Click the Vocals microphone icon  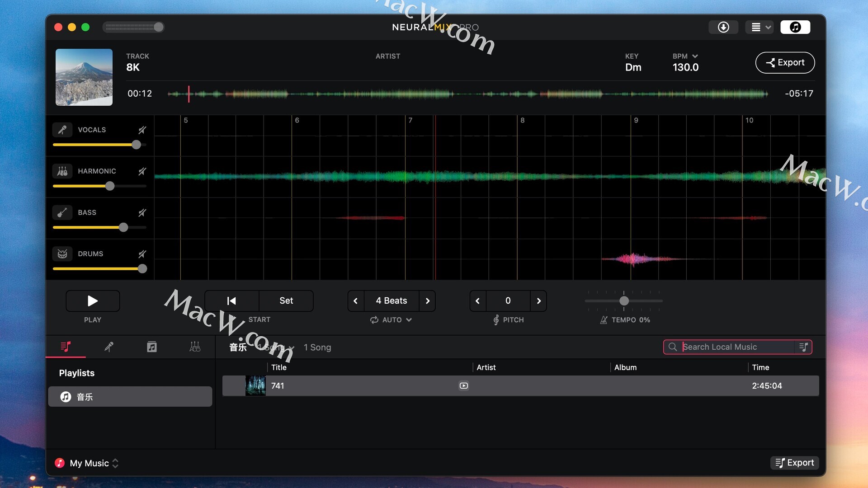pyautogui.click(x=62, y=130)
